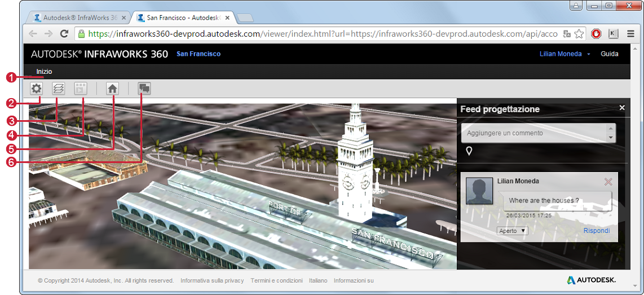Click the Feed progettazione panel title

[500, 109]
